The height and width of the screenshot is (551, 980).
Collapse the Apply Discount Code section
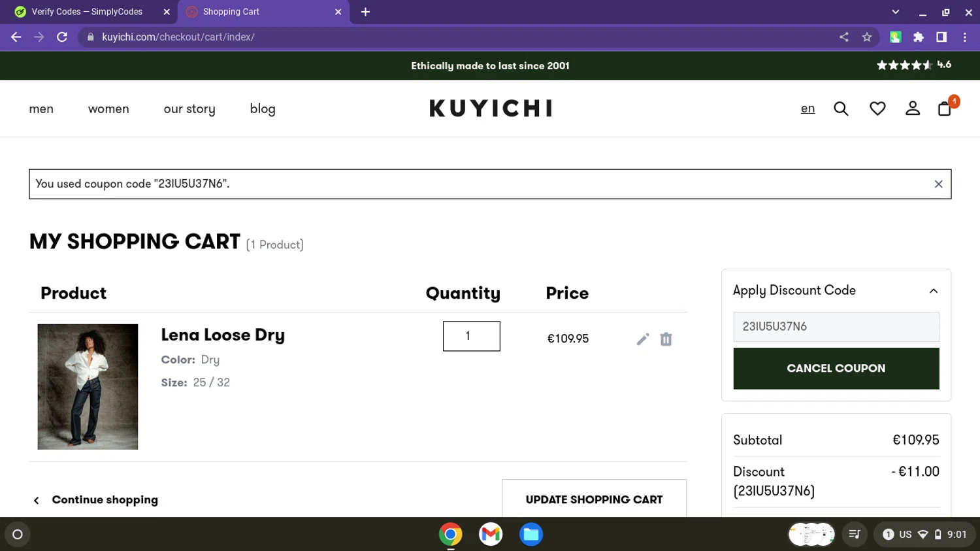(934, 291)
